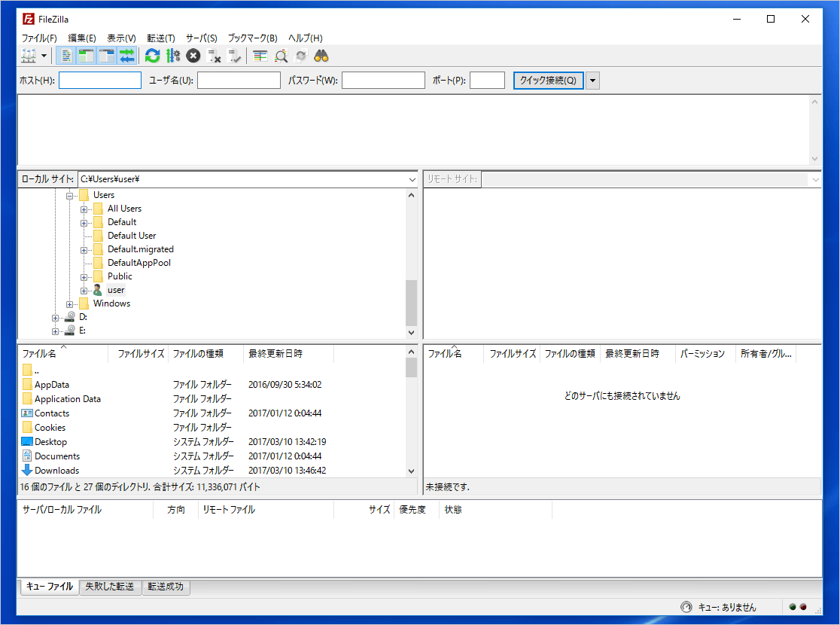The width and height of the screenshot is (840, 625).
Task: Toggle directory comparison with the magnifier icon
Action: pyautogui.click(x=281, y=56)
